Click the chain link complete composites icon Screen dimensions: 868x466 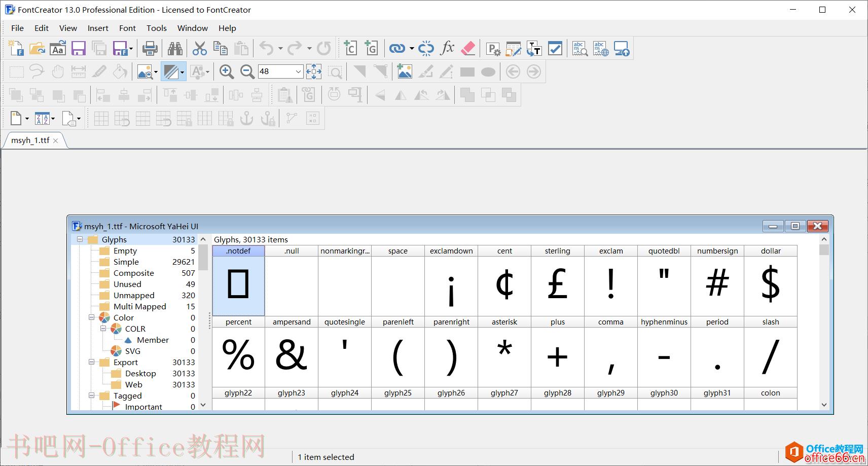tap(397, 49)
